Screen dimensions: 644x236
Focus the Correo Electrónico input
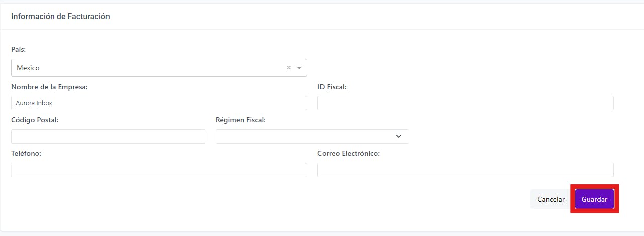click(466, 170)
